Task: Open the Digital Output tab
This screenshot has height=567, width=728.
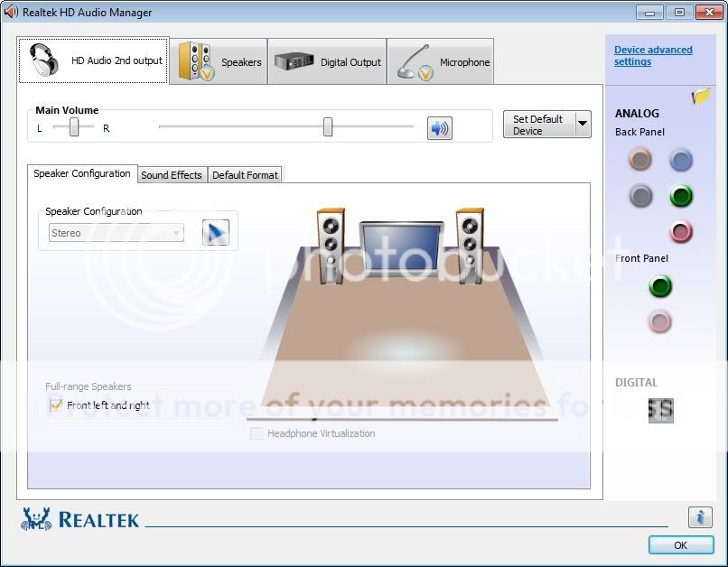Action: [327, 61]
